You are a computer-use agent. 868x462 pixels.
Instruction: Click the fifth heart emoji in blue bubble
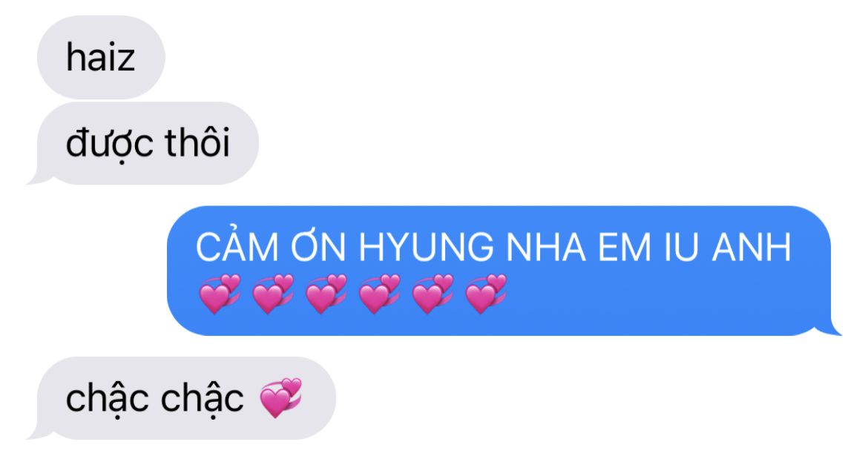pos(433,293)
